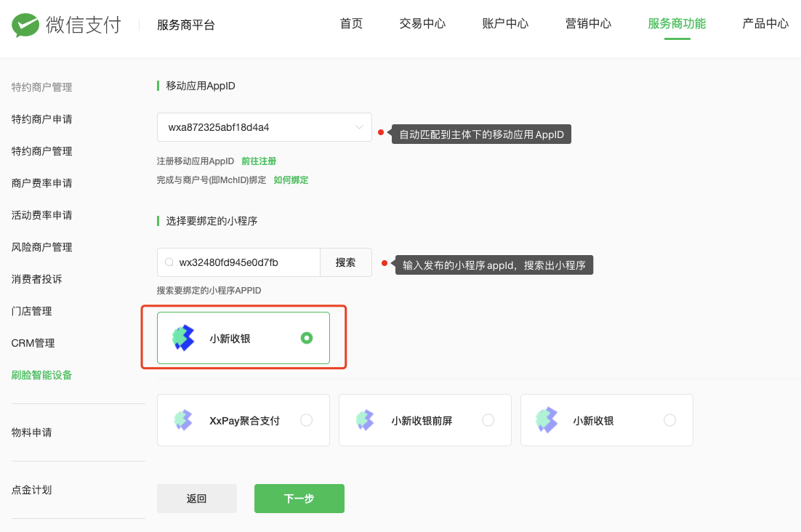Viewport: 801px width, 532px height.
Task: Select the 小新收银前屏 radio button
Action: point(488,420)
